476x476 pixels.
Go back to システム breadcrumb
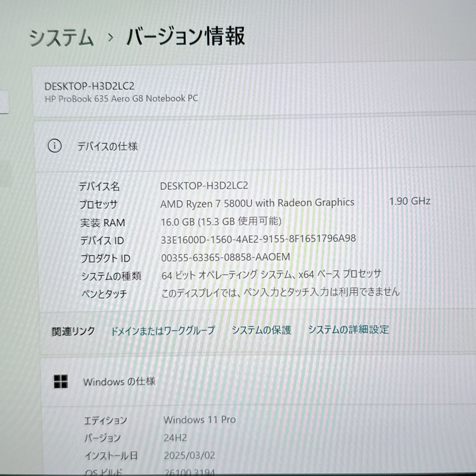tap(61, 37)
